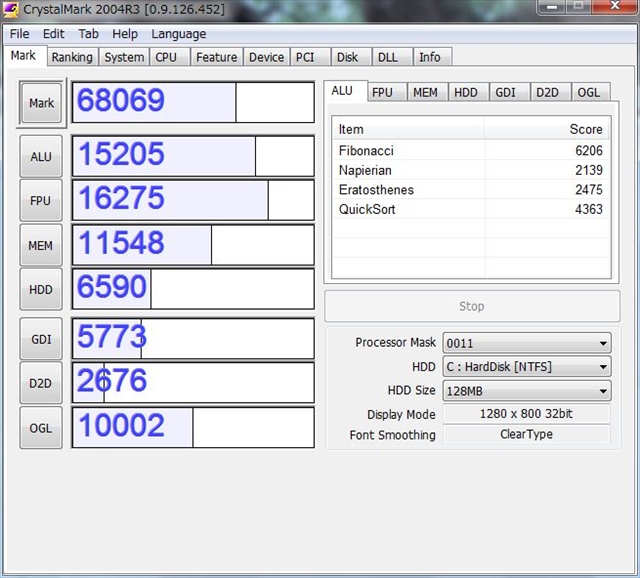Click the MEM score 11548 bar
This screenshot has height=578, width=640.
coord(193,245)
